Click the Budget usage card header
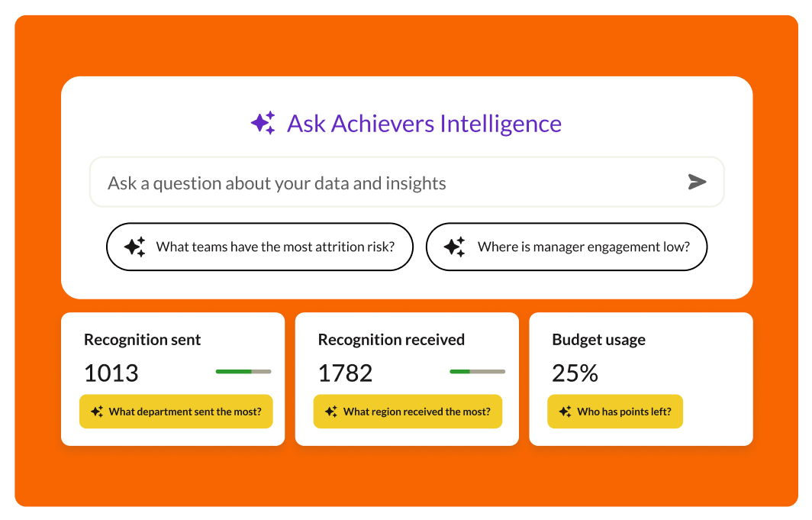Viewport: 812px width, 520px height. pos(599,339)
